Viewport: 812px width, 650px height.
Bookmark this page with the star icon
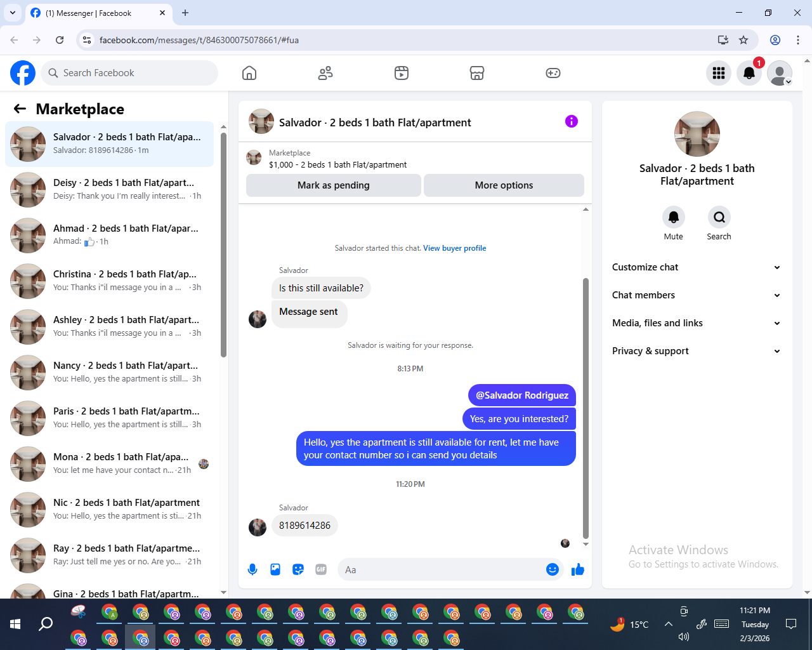(743, 40)
